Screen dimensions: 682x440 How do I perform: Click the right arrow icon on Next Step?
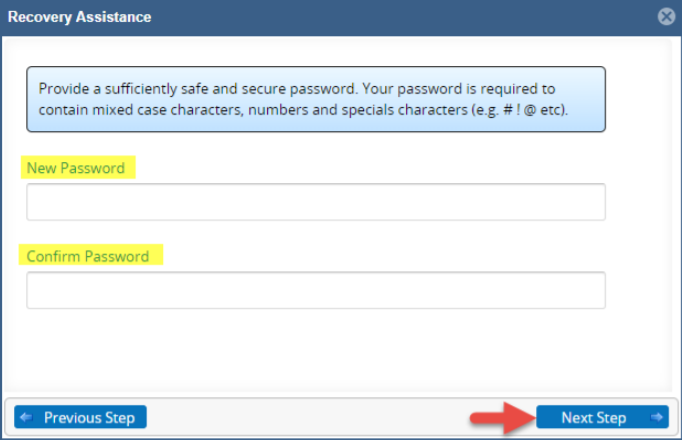click(x=656, y=417)
